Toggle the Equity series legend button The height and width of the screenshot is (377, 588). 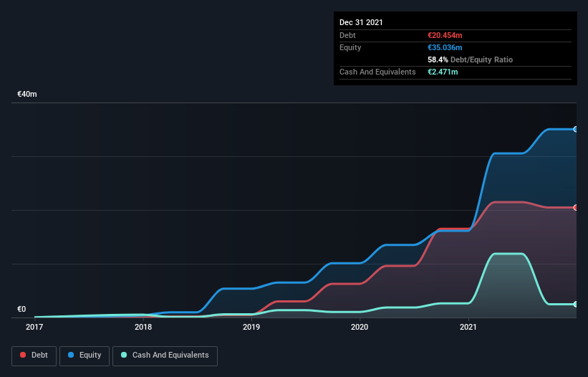click(85, 355)
